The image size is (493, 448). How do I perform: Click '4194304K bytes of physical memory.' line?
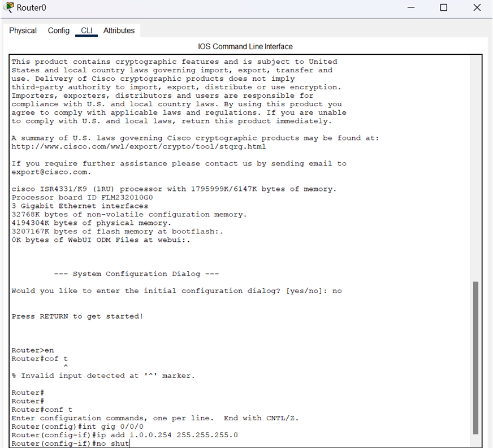[x=92, y=223]
